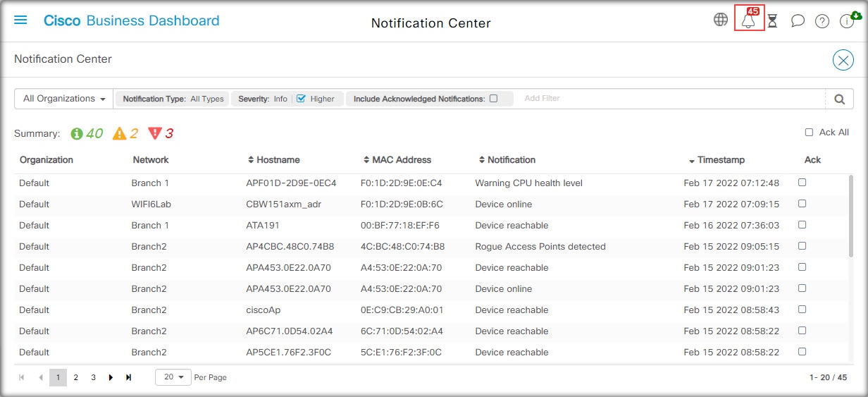Expand the All Organizations dropdown
This screenshot has width=868, height=397.
(x=64, y=99)
